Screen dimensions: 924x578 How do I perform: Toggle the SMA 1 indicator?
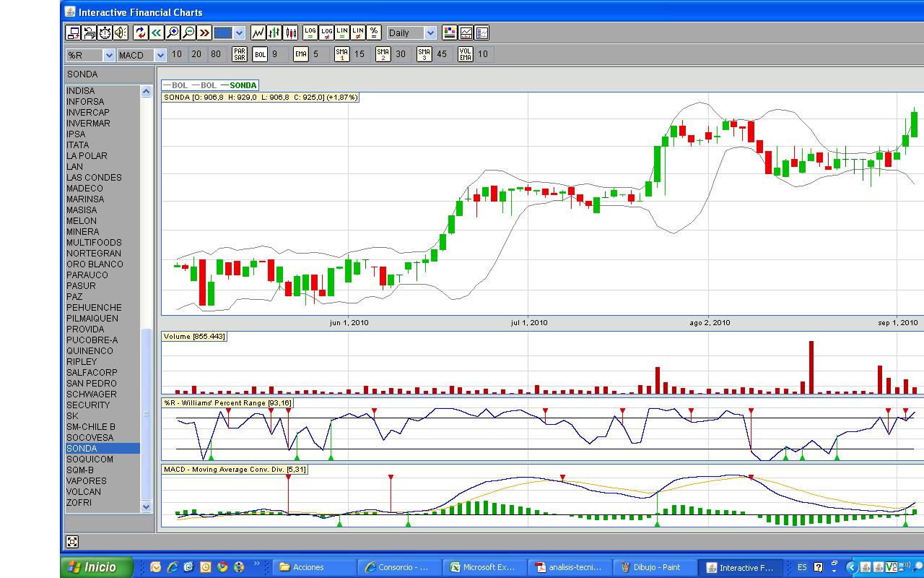tap(342, 54)
